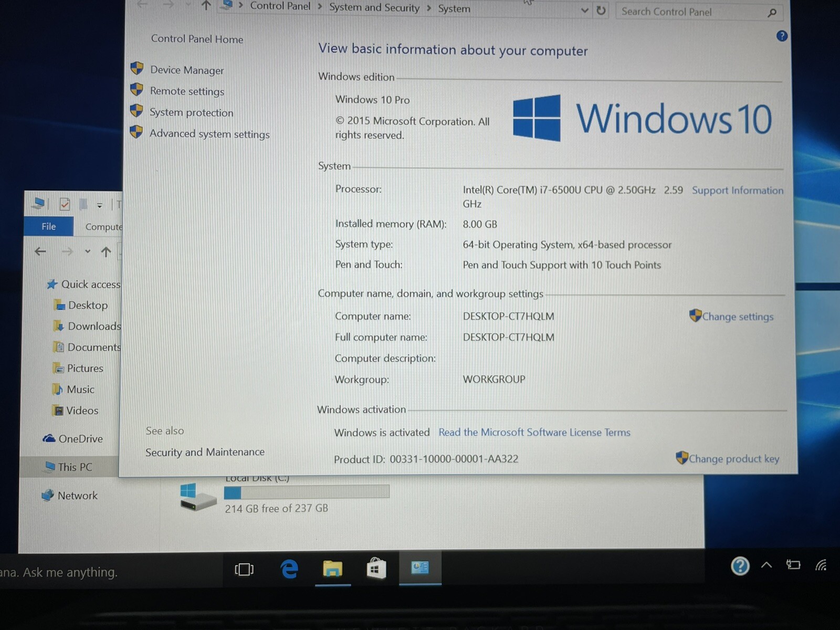
Task: Click Change product key link
Action: click(x=734, y=459)
